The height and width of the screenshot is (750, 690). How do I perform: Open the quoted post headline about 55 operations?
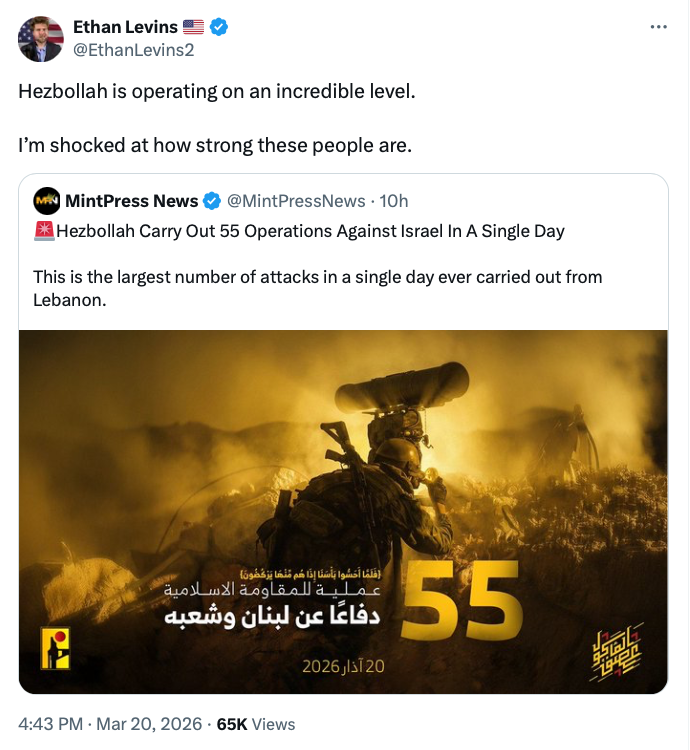310,231
